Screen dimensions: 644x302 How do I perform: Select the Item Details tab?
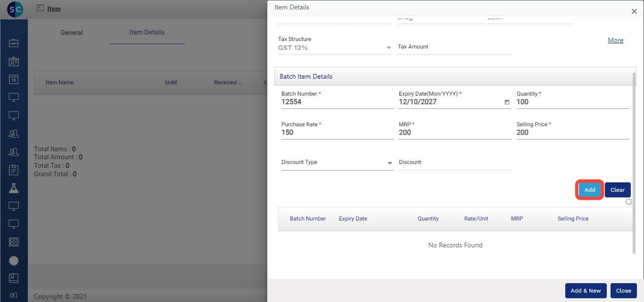click(147, 32)
